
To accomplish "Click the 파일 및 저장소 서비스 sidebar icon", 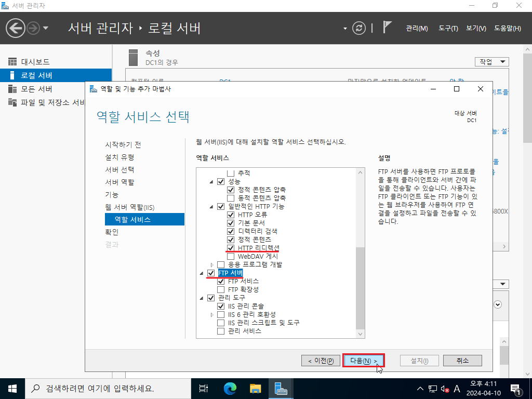I will (x=12, y=102).
